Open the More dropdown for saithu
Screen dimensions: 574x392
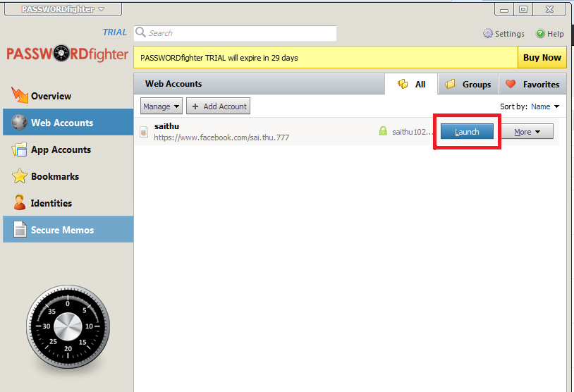(x=527, y=131)
